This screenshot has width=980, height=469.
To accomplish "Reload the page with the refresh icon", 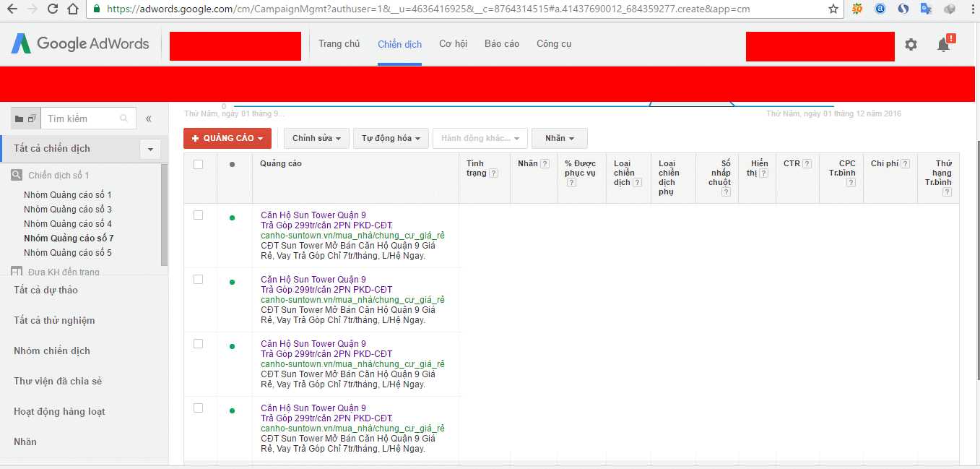I will pyautogui.click(x=53, y=9).
